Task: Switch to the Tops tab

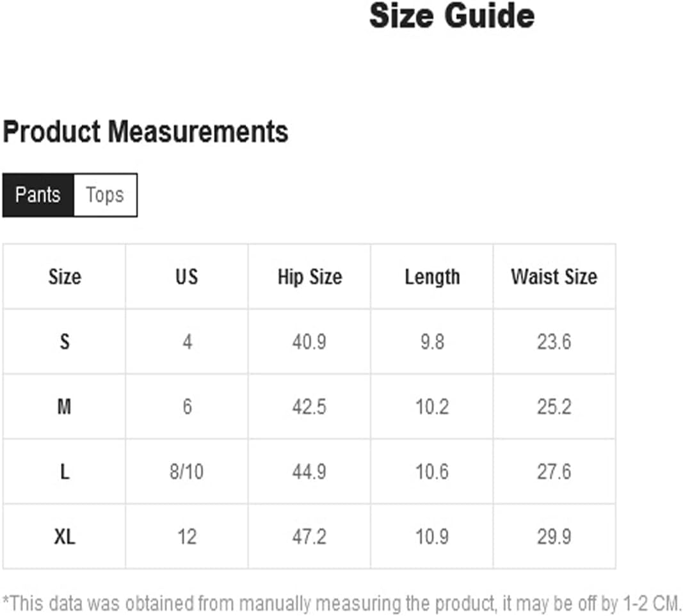Action: (x=106, y=195)
